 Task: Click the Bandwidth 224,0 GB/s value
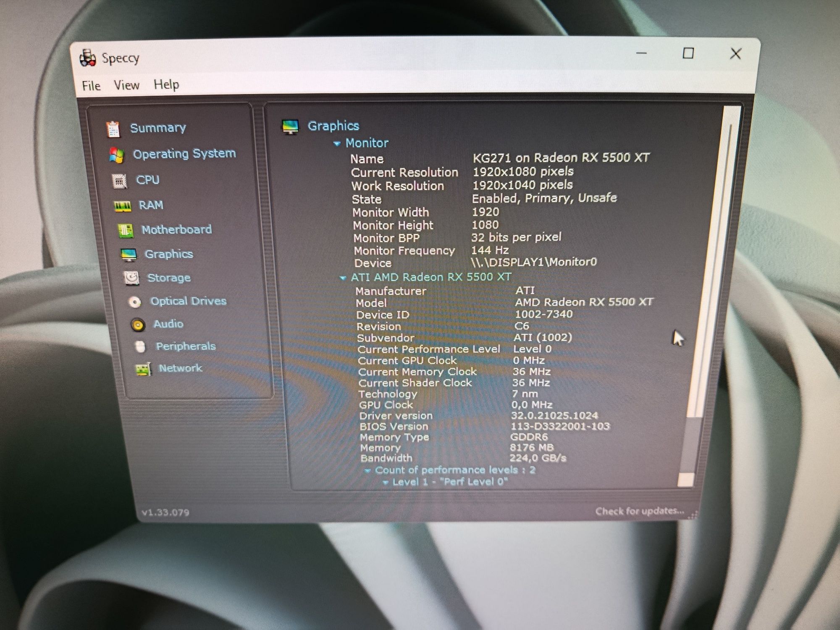click(x=538, y=458)
